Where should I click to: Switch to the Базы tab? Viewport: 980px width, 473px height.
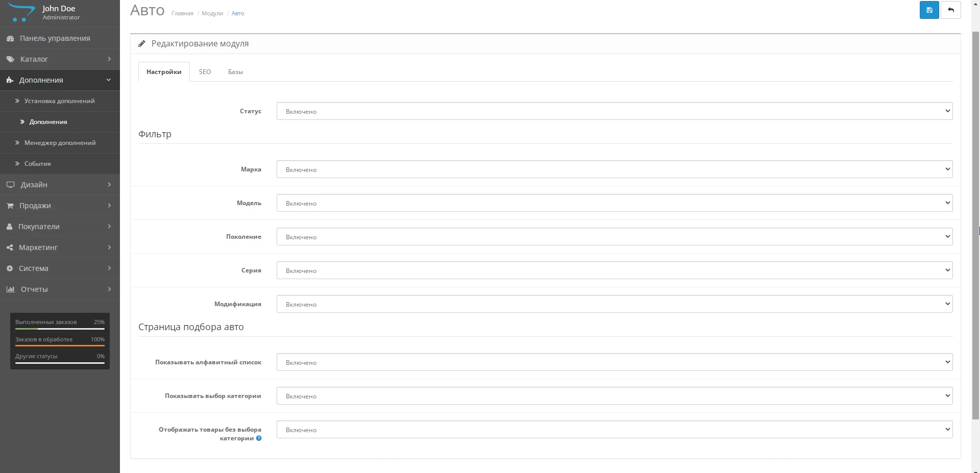click(x=235, y=72)
